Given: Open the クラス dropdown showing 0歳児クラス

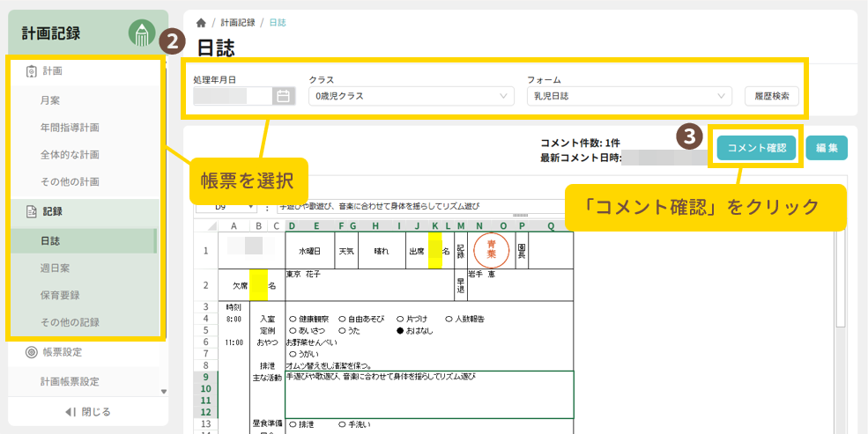Looking at the screenshot, I should 411,96.
